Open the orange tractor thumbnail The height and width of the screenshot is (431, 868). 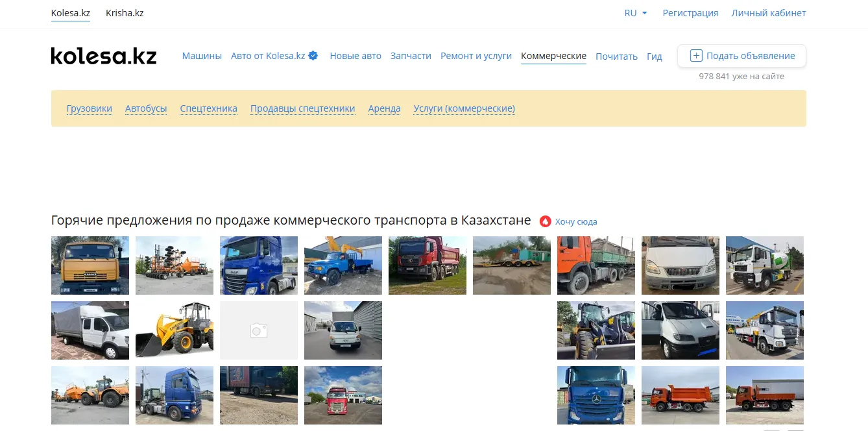(90, 395)
